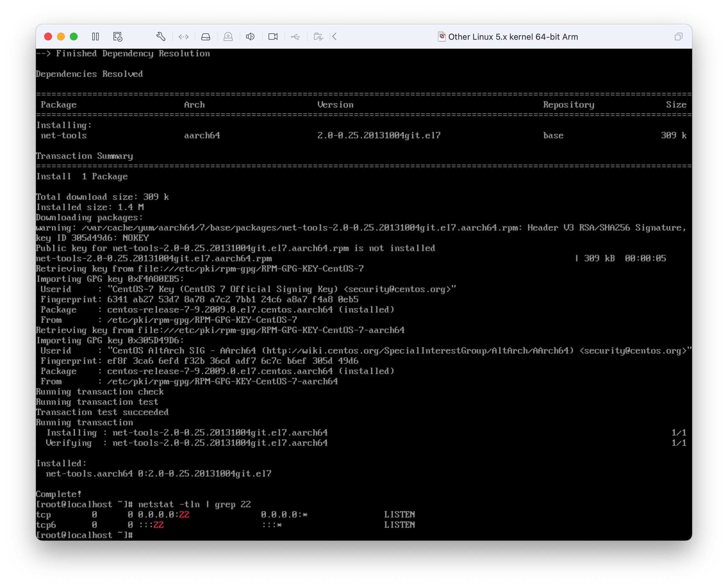
Task: Open the CD/DVD drive icon
Action: (228, 37)
